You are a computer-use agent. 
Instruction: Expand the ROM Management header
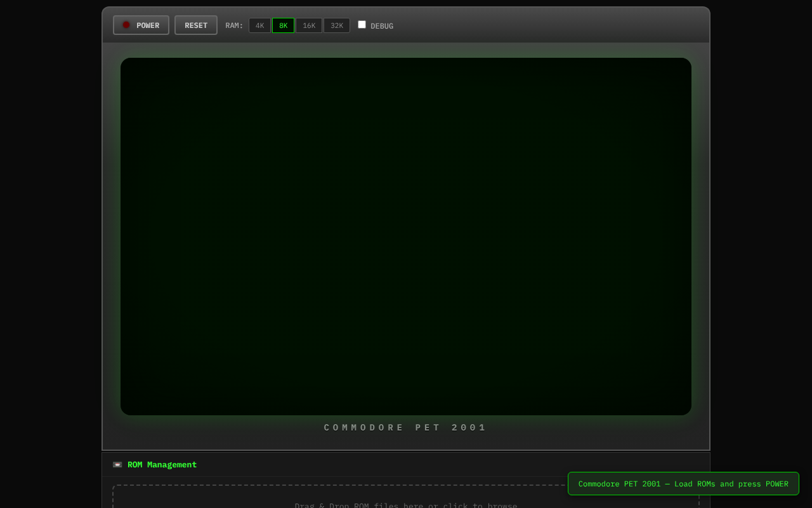[x=162, y=465]
